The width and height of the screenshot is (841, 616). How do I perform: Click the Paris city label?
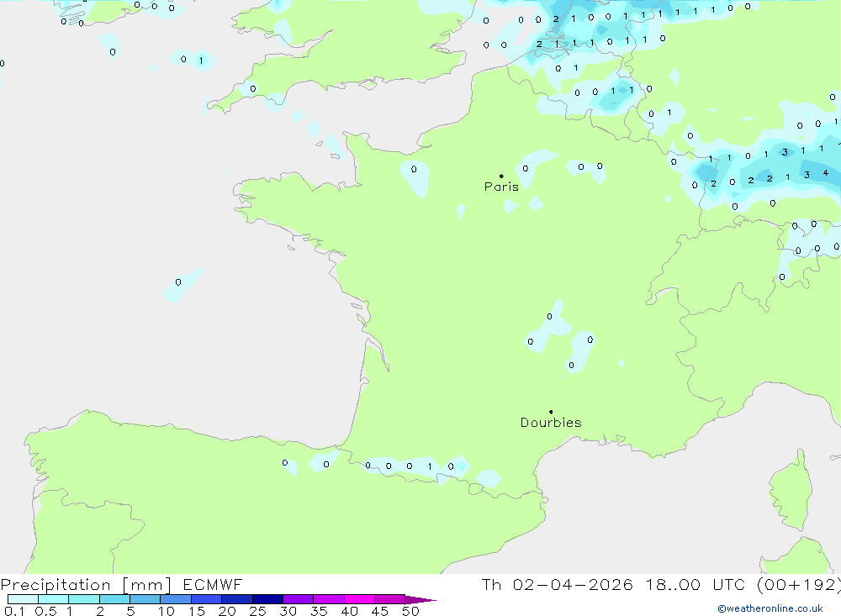click(501, 187)
